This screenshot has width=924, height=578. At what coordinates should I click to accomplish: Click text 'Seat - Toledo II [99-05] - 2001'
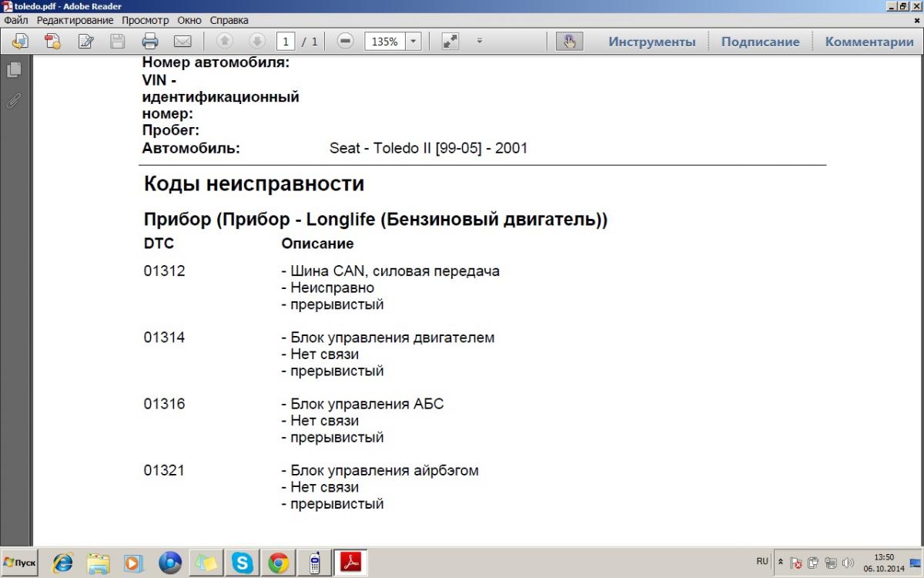(428, 148)
